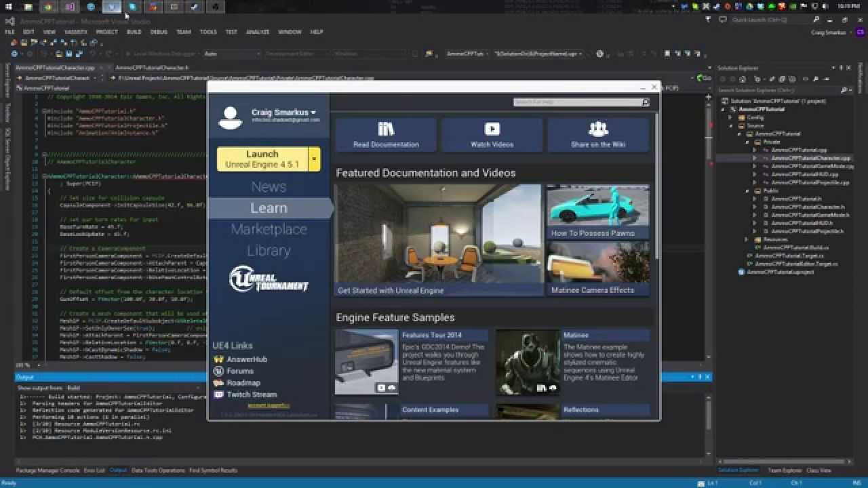Open Marketplace section in launcher

coord(269,229)
